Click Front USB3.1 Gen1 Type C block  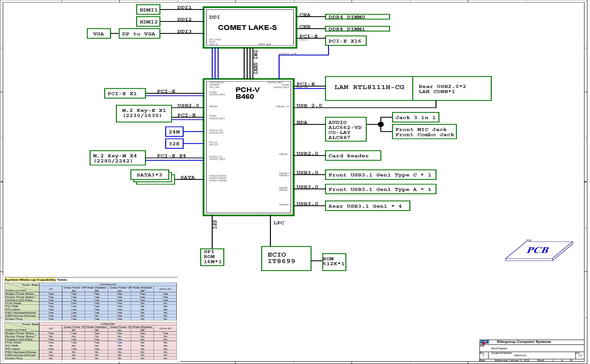tap(380, 175)
